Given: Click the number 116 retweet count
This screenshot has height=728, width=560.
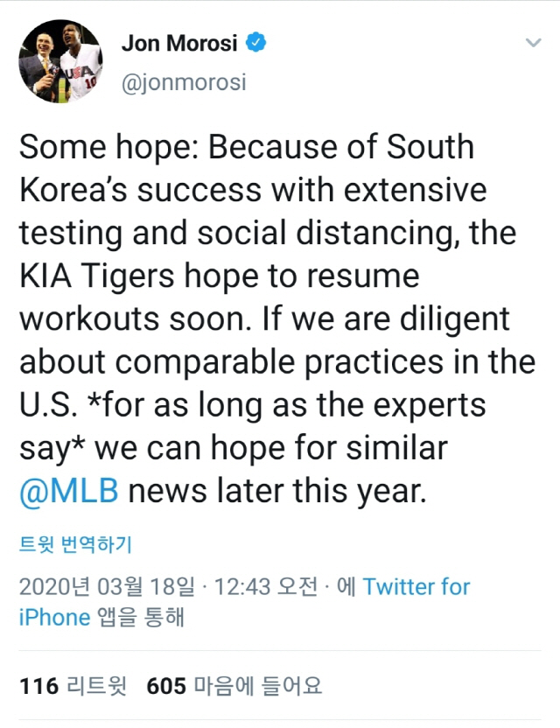Looking at the screenshot, I should click(38, 687).
